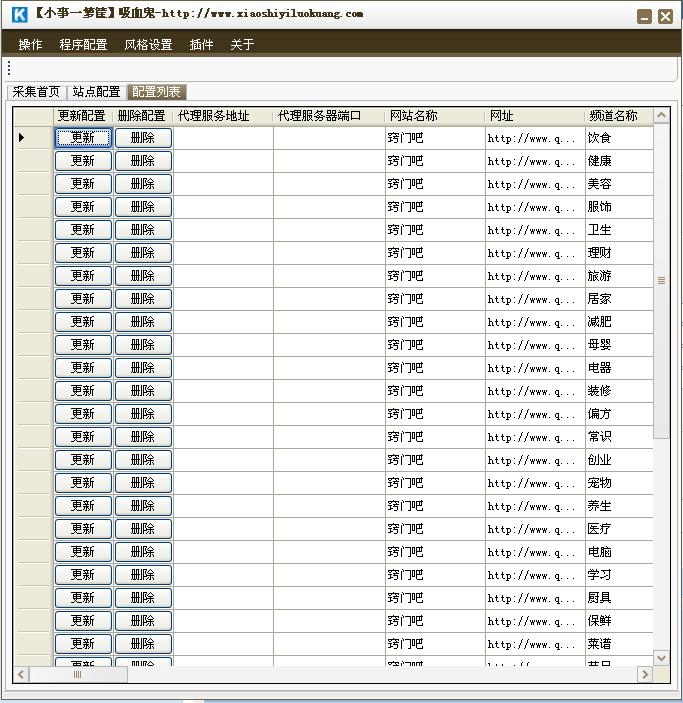The image size is (683, 703).
Task: Click 更新 in the 居家 row
Action: pyautogui.click(x=83, y=299)
